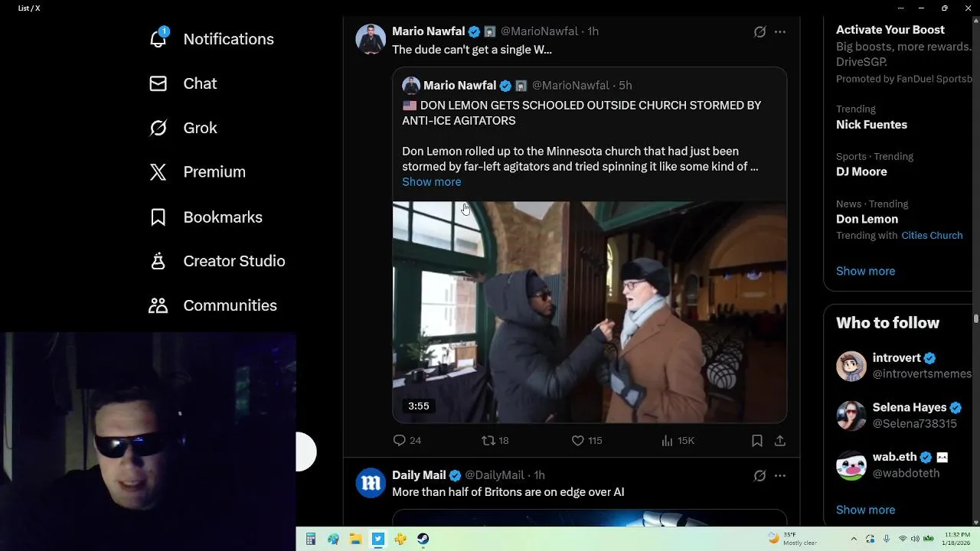The image size is (980, 551).
Task: Open the Cities Church related trend link
Action: point(932,235)
